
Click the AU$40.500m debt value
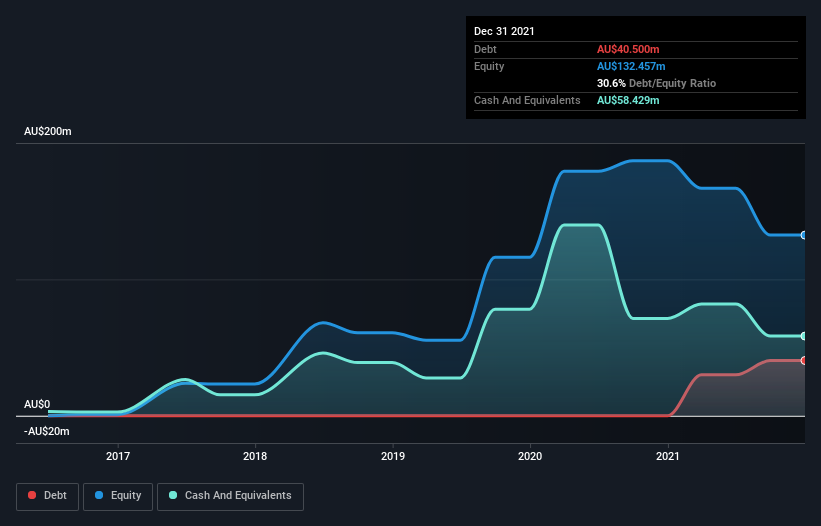pyautogui.click(x=628, y=49)
